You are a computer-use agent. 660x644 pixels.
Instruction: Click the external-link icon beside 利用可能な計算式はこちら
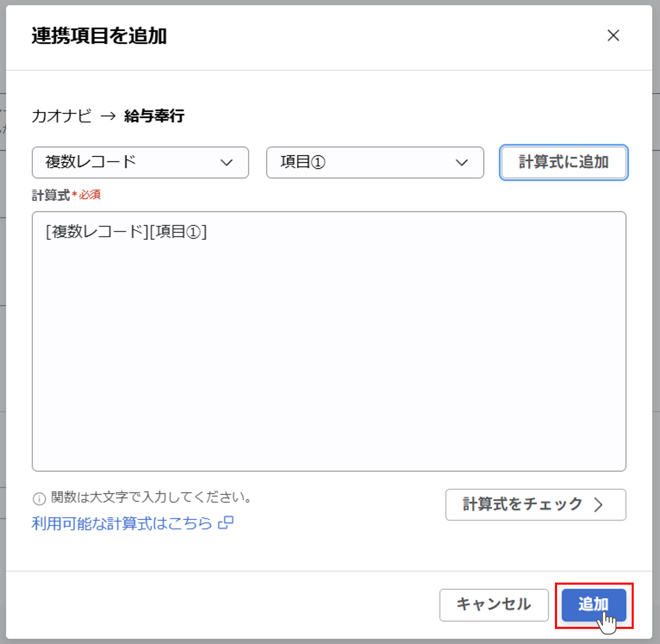click(x=226, y=523)
